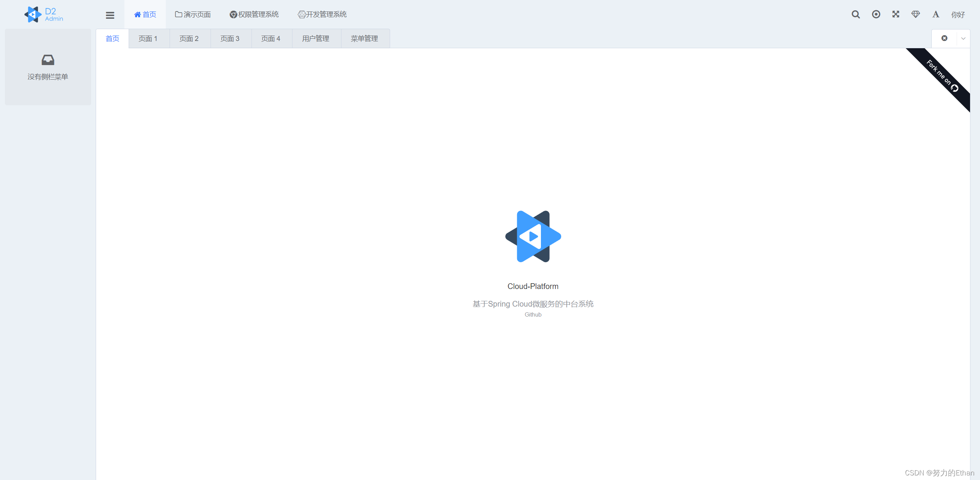Screen dimensions: 980x480
Task: Change font size with the A icon
Action: (936, 15)
